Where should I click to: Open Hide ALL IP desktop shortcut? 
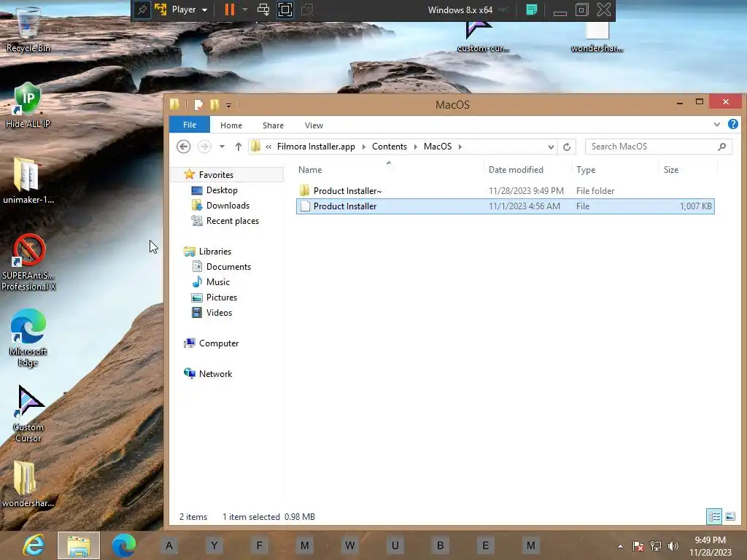coord(28,105)
